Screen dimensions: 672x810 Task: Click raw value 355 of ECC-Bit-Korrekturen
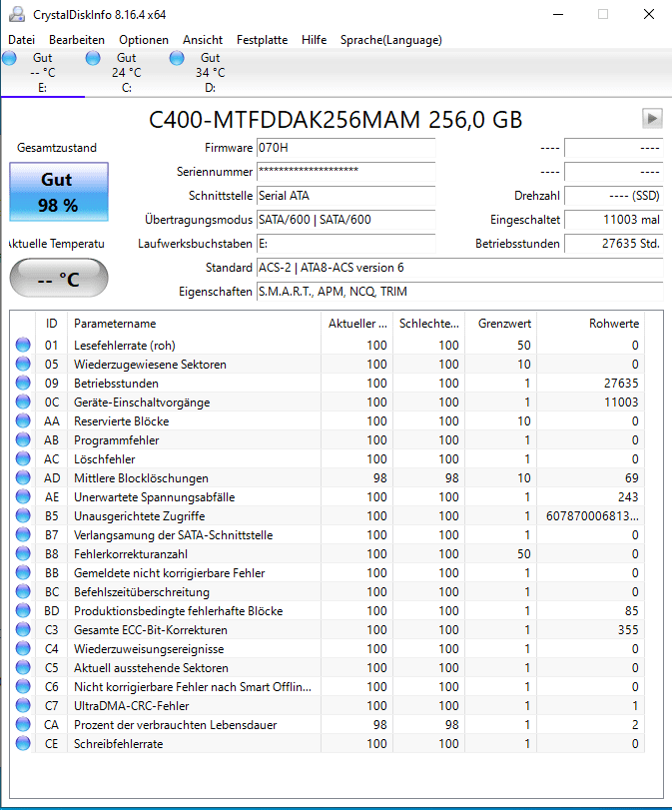628,629
